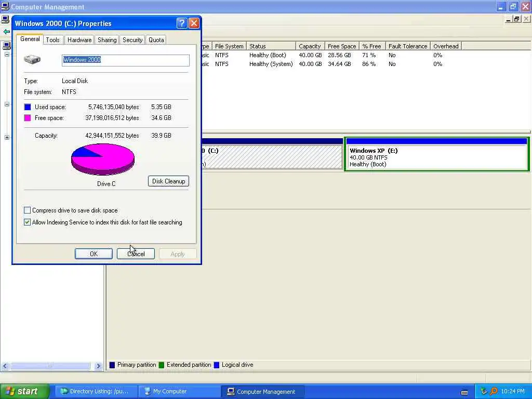Click the Logical drive legend swatch
The width and height of the screenshot is (532, 399).
tap(217, 365)
